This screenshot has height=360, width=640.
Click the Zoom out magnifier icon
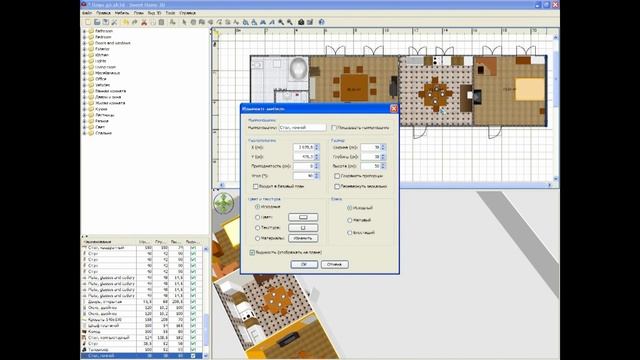289,22
